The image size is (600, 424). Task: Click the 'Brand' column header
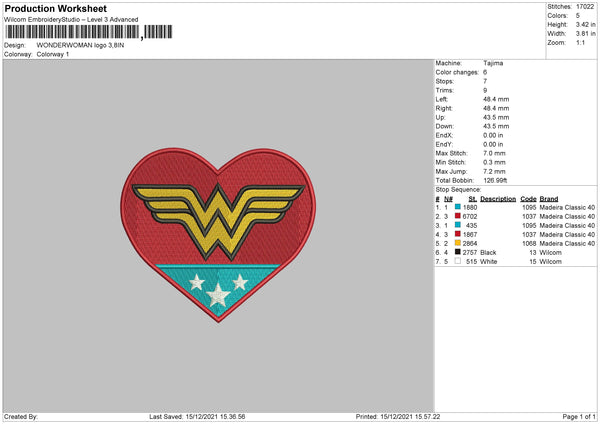point(549,199)
